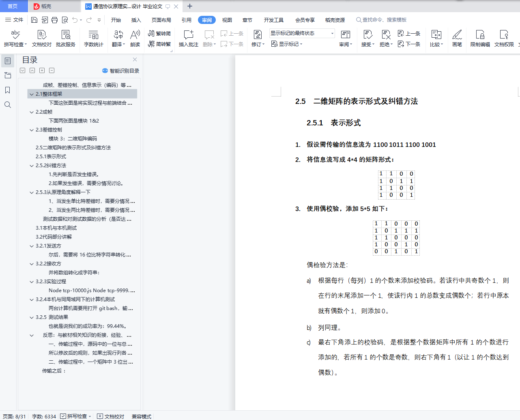The width and height of the screenshot is (520, 420).
Task: Collapse the 3.2.1发送方 outline node
Action: coord(32,246)
